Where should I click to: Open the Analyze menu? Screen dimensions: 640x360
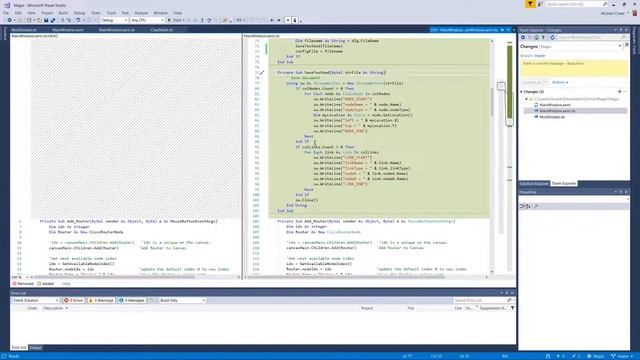tap(141, 13)
